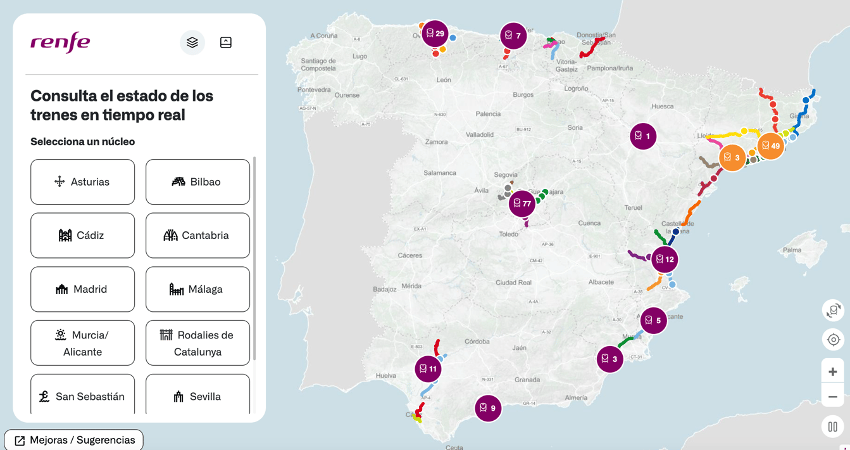Click the Cuenca label on map
This screenshot has height=450, width=850.
(x=589, y=223)
